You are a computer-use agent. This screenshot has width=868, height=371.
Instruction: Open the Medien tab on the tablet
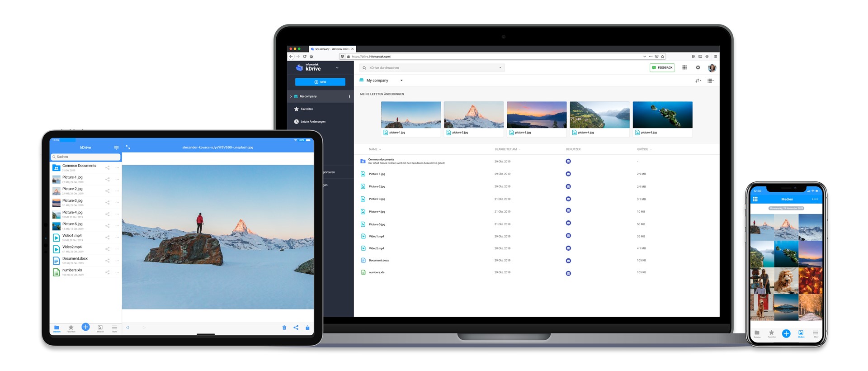(x=100, y=328)
